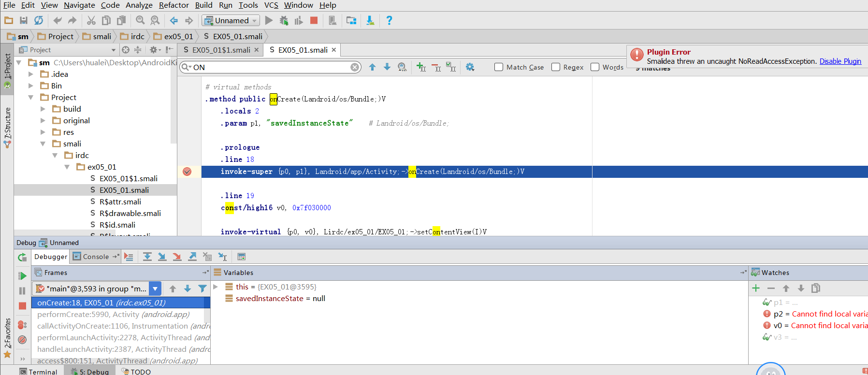Collapse the smali folder
The width and height of the screenshot is (868, 375).
point(43,144)
